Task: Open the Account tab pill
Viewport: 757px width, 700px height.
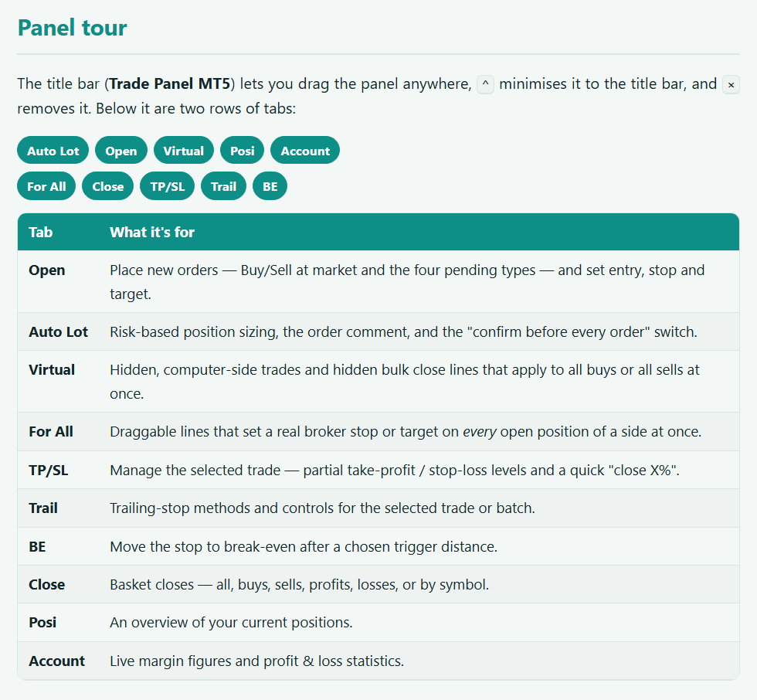Action: [305, 151]
